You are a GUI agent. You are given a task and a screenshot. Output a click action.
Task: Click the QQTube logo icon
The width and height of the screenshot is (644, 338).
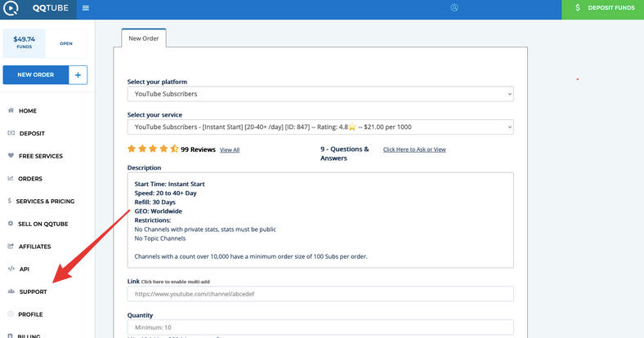tap(11, 8)
